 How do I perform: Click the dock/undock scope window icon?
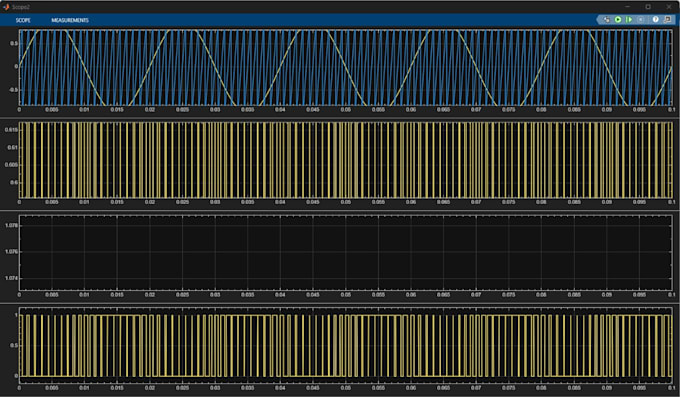click(x=667, y=20)
